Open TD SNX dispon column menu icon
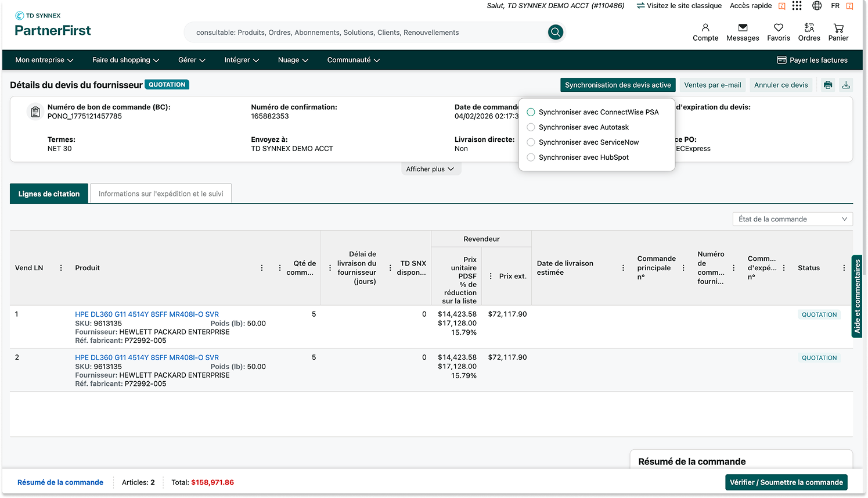Screen dimensions: 868x498 tap(390, 268)
